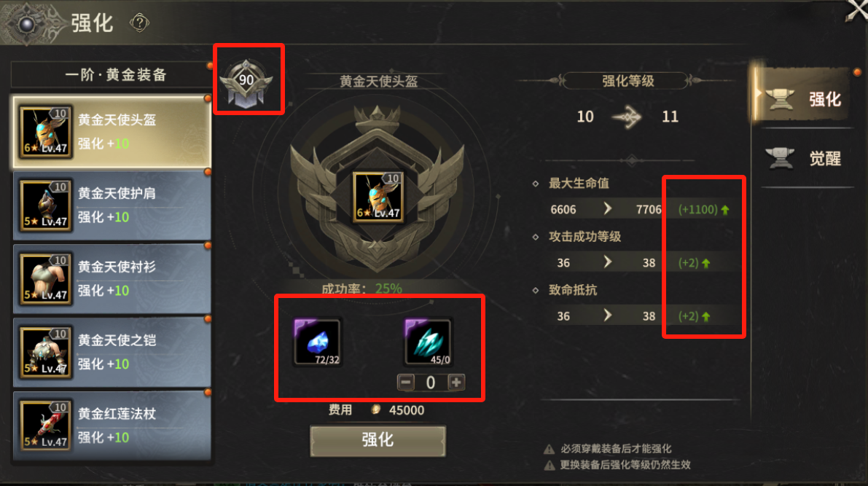
Task: Click the 强化等级 header label
Action: tap(627, 82)
